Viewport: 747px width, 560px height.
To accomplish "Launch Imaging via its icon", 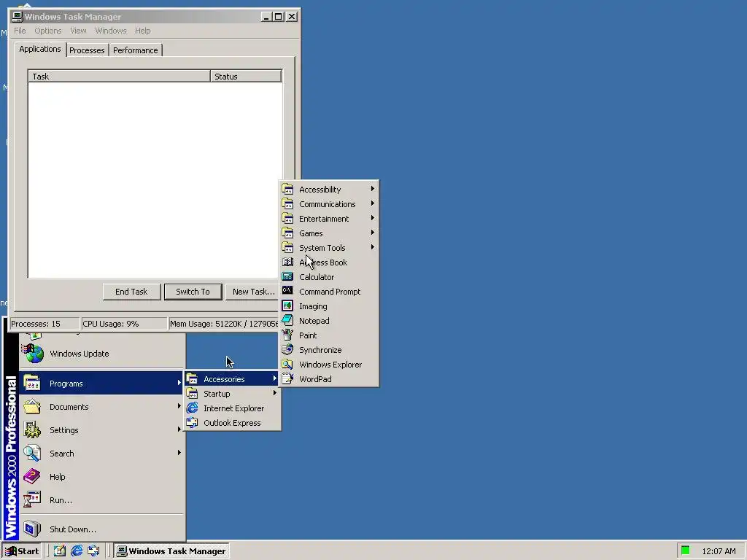I will pos(287,306).
